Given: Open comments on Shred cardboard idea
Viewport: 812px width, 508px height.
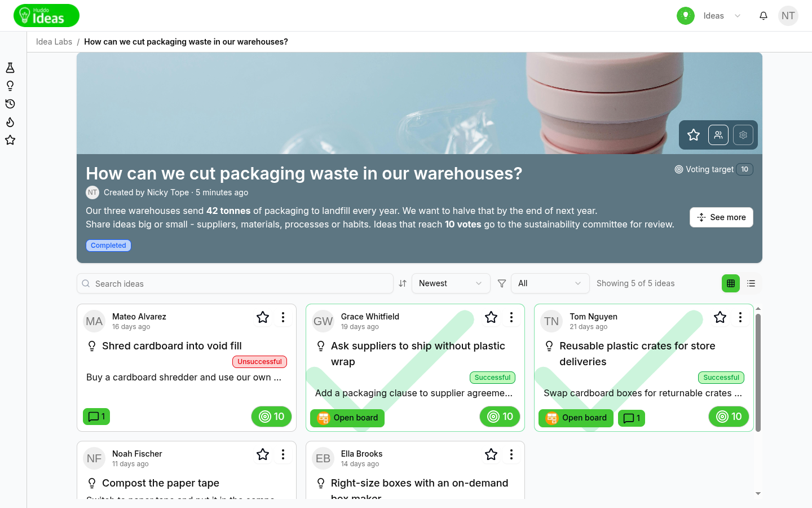Looking at the screenshot, I should pyautogui.click(x=96, y=417).
